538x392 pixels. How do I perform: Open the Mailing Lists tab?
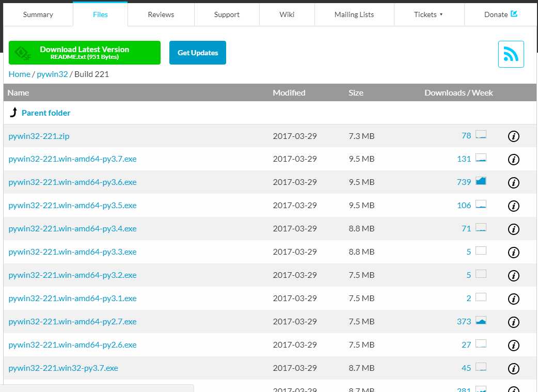click(x=354, y=14)
